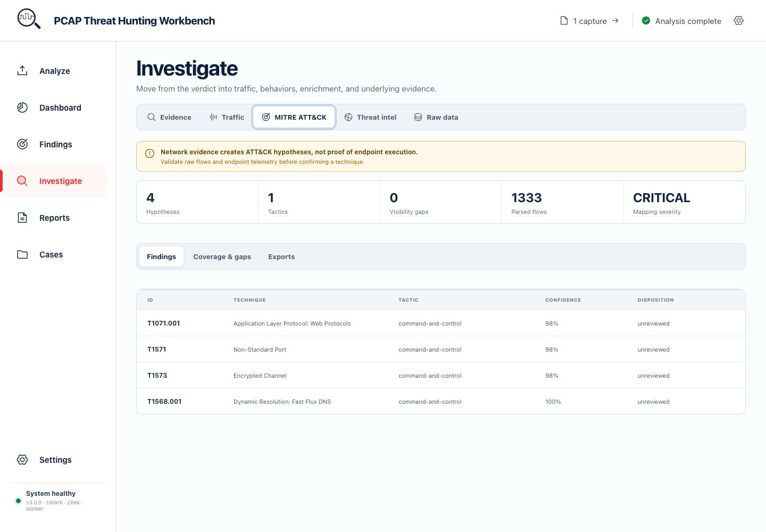Click the System healthy status text
Screen dimensions: 766x532
pyautogui.click(x=51, y=493)
